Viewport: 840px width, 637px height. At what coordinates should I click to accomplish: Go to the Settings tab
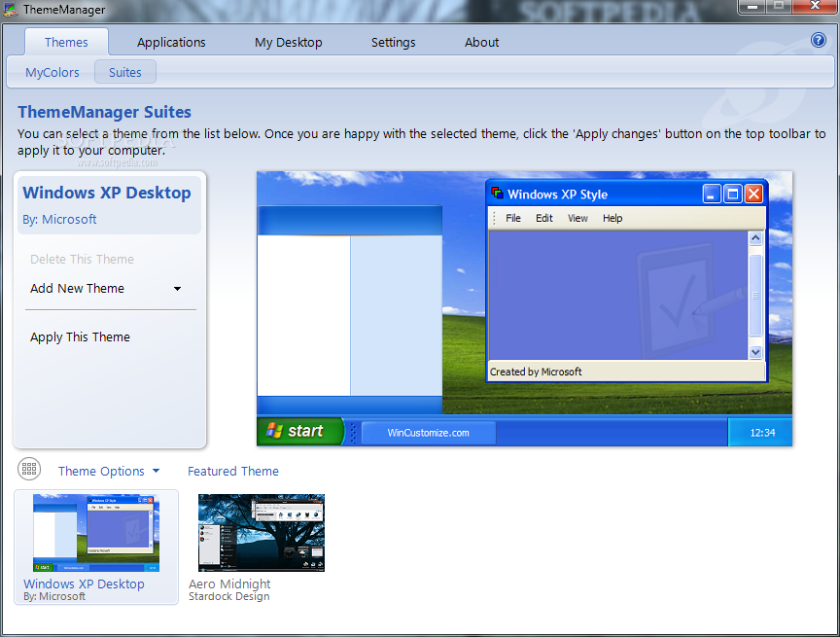(x=393, y=43)
